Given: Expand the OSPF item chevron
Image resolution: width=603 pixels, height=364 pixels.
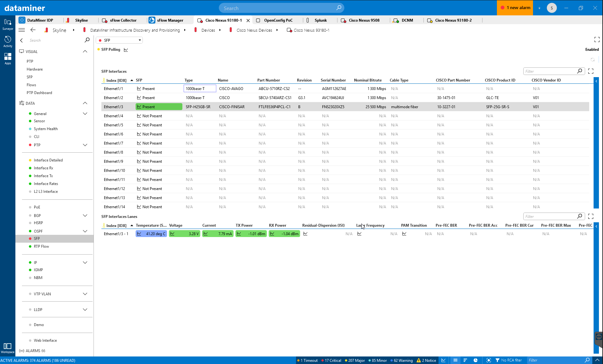Looking at the screenshot, I should pyautogui.click(x=85, y=231).
